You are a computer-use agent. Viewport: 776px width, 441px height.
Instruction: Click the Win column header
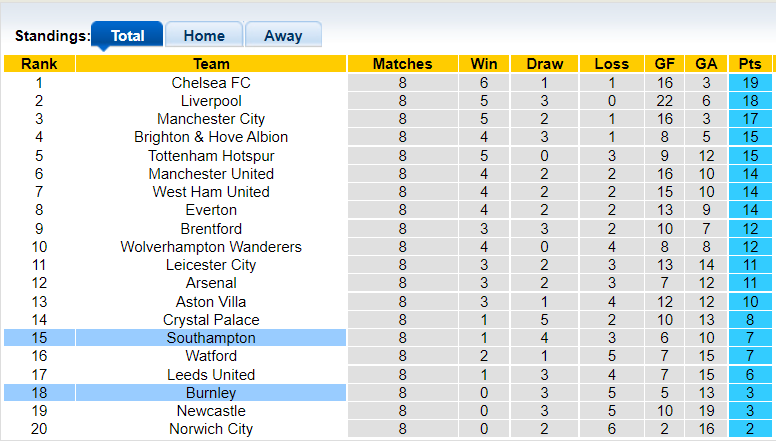click(x=484, y=64)
